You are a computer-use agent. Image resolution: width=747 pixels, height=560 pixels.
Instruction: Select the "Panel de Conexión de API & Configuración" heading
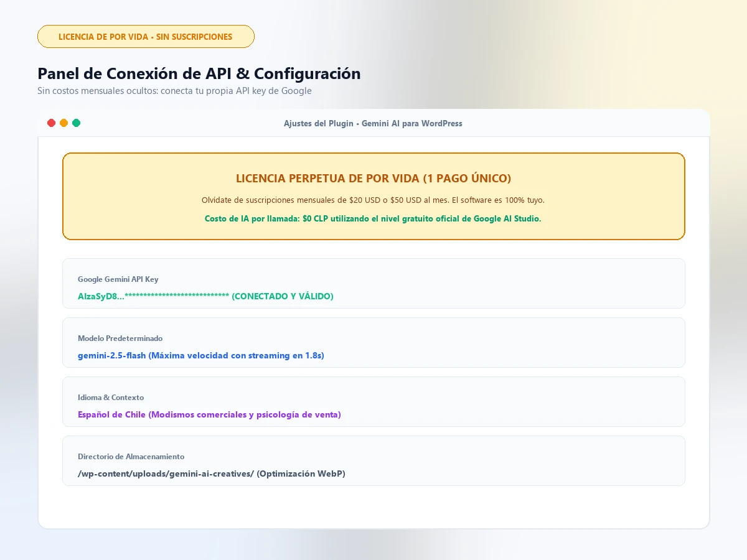(x=199, y=73)
